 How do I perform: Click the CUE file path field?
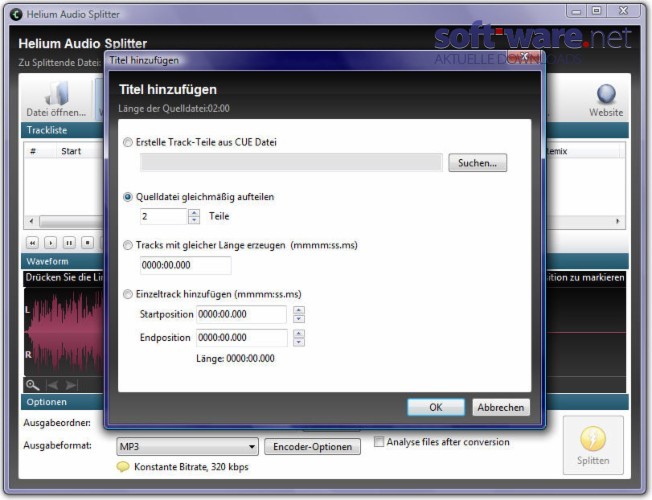tap(291, 163)
